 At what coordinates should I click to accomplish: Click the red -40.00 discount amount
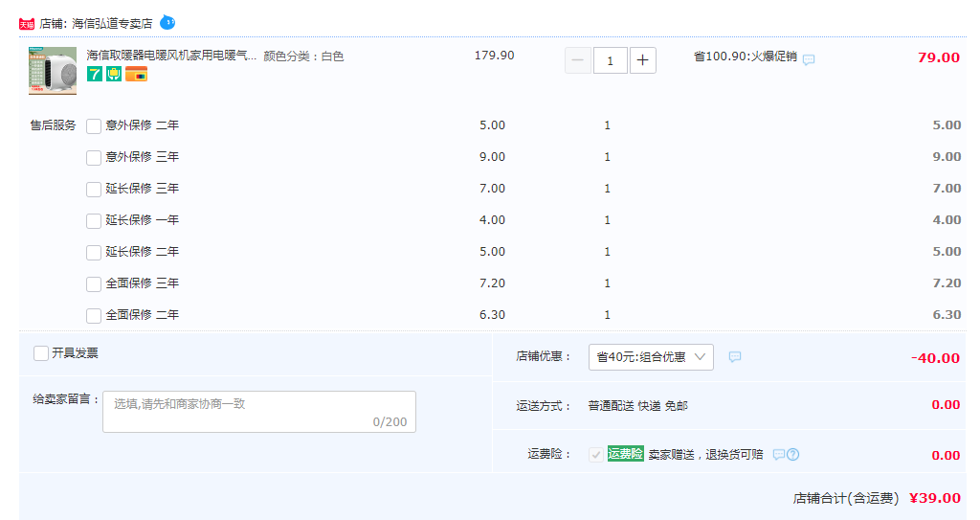click(935, 358)
